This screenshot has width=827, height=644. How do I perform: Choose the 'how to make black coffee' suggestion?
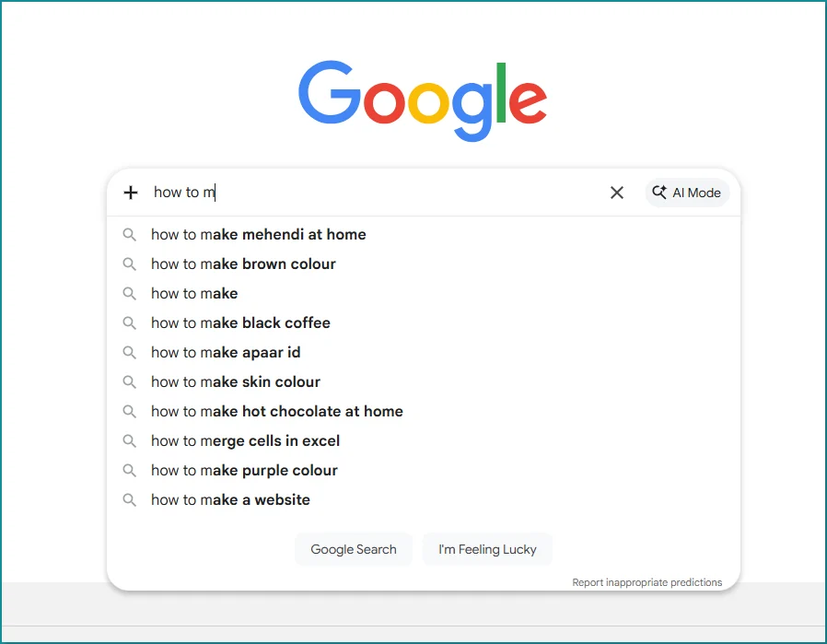point(240,322)
